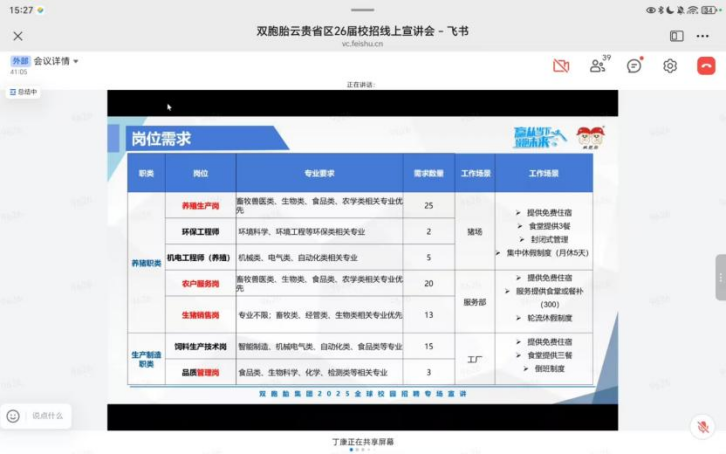
Task: Open the 总结中 summary indicator
Action: point(22,92)
